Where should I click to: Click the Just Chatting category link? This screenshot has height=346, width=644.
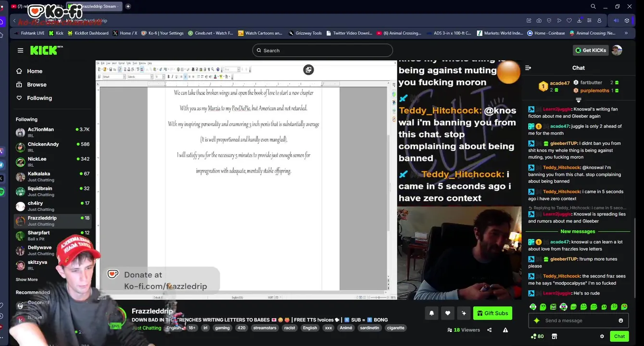pyautogui.click(x=147, y=328)
